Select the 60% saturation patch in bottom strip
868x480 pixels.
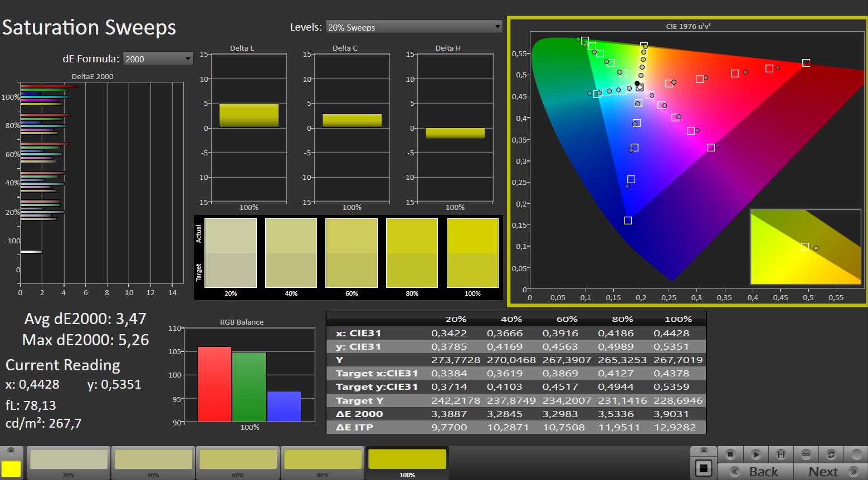coord(238,462)
